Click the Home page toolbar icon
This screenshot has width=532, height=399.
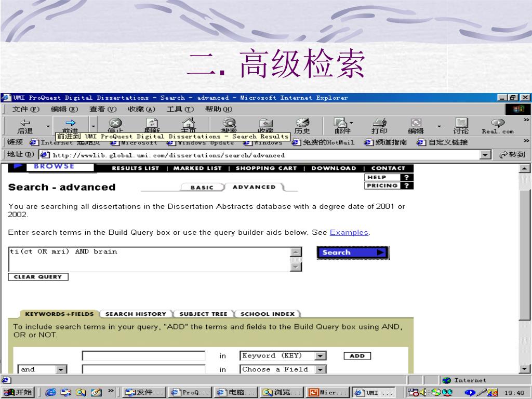tap(188, 123)
